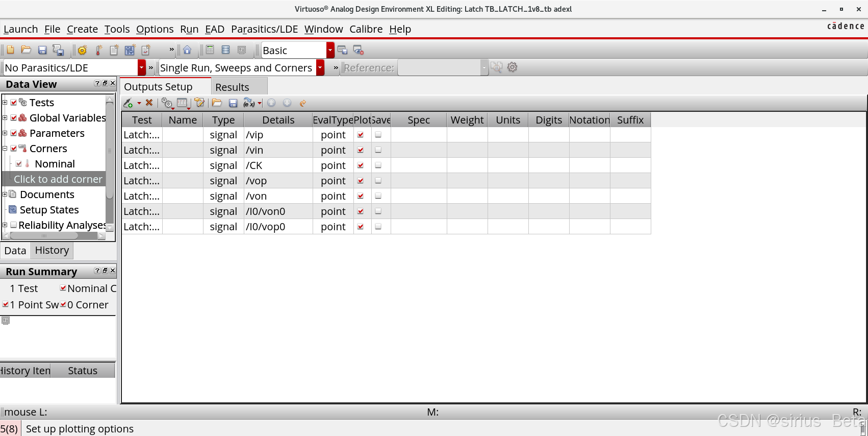Click the save script icon
Screen dimensions: 868x436
click(x=58, y=50)
